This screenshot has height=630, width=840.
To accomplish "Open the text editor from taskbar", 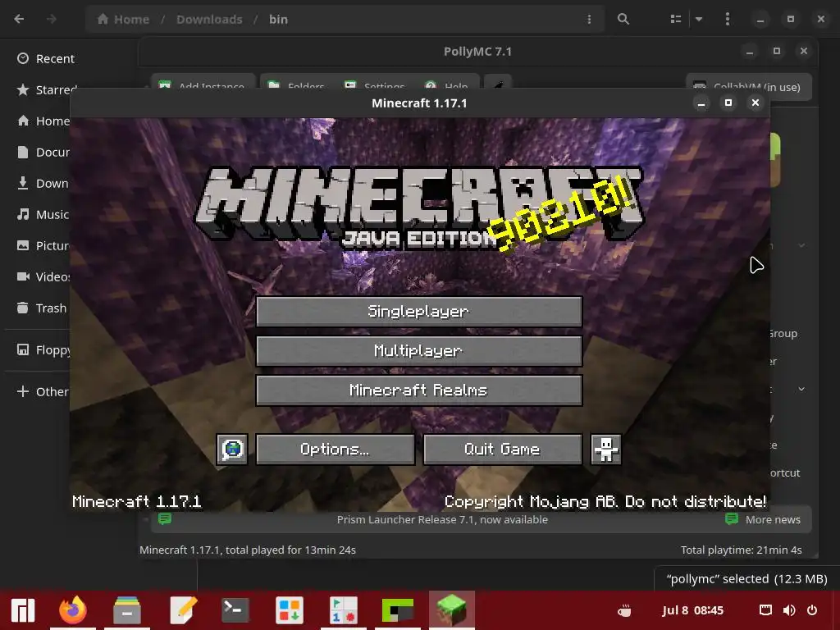I will pos(182,610).
